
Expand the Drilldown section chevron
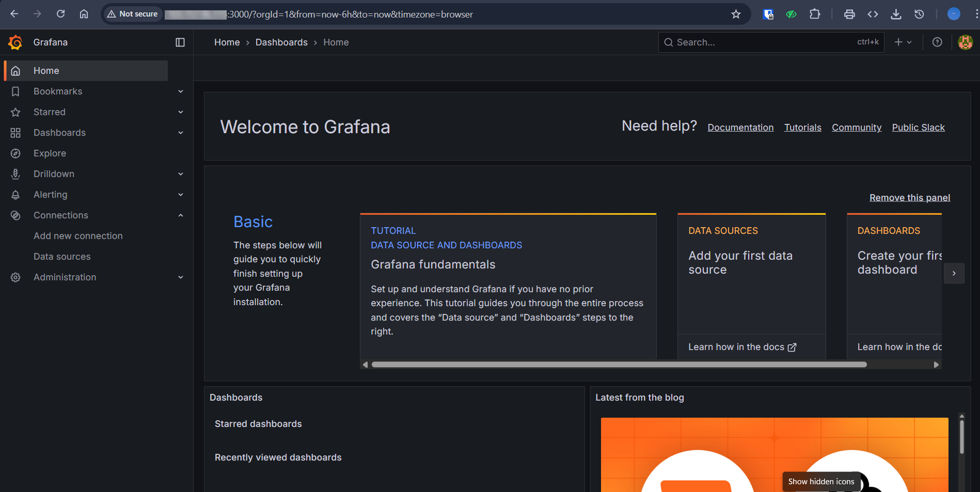click(181, 174)
